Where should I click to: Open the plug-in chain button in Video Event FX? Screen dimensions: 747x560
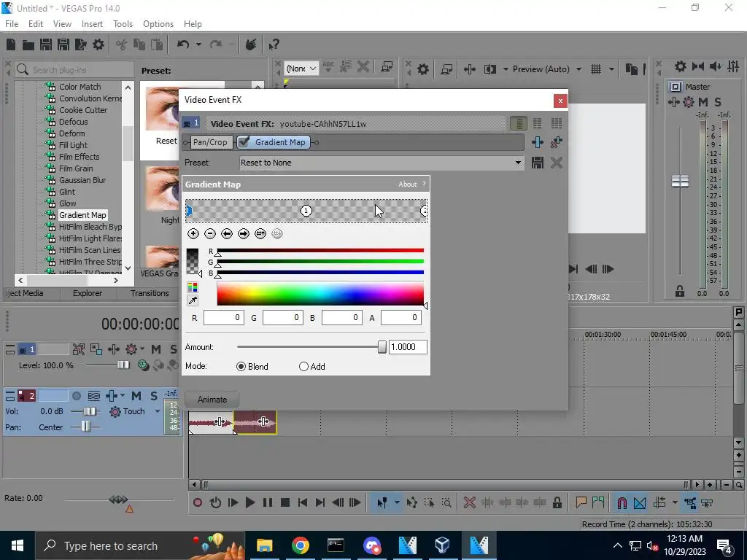[538, 142]
